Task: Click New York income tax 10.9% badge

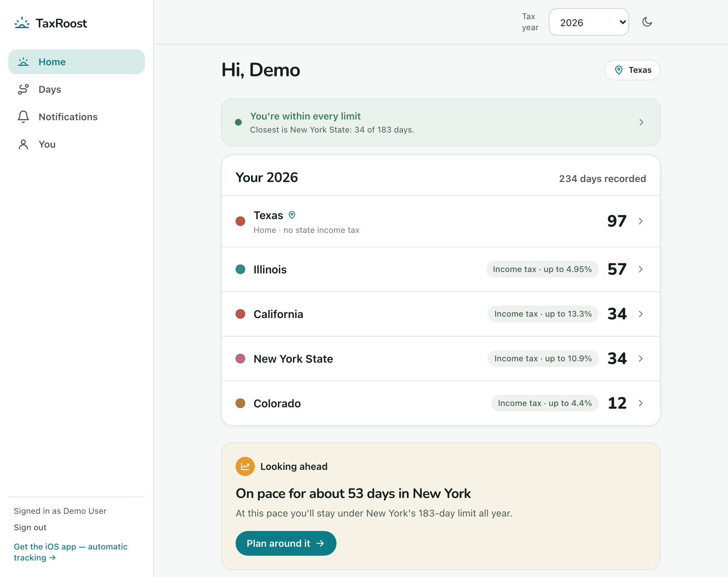Action: (543, 359)
